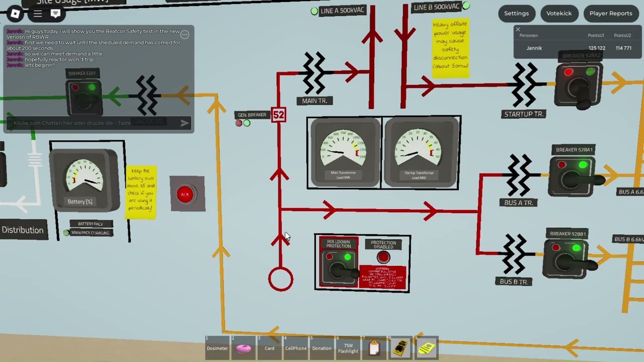The height and width of the screenshot is (362, 644).
Task: Close the player leaderboard panel
Action: (x=518, y=30)
